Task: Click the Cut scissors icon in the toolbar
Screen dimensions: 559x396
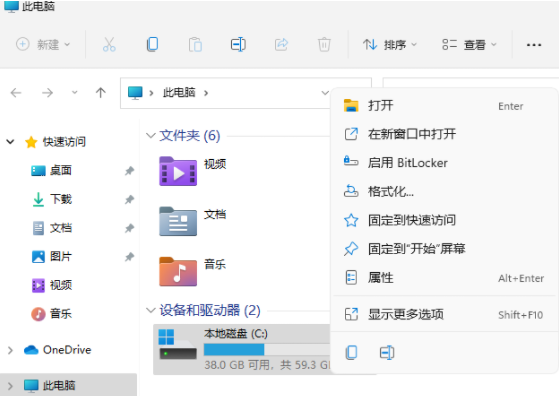Action: point(109,45)
